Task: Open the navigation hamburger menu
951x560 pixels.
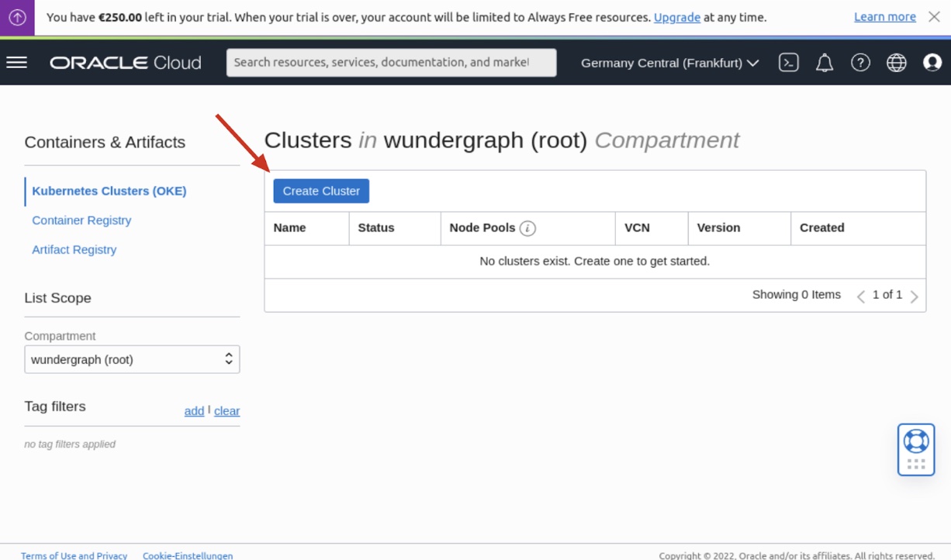Action: coord(16,63)
